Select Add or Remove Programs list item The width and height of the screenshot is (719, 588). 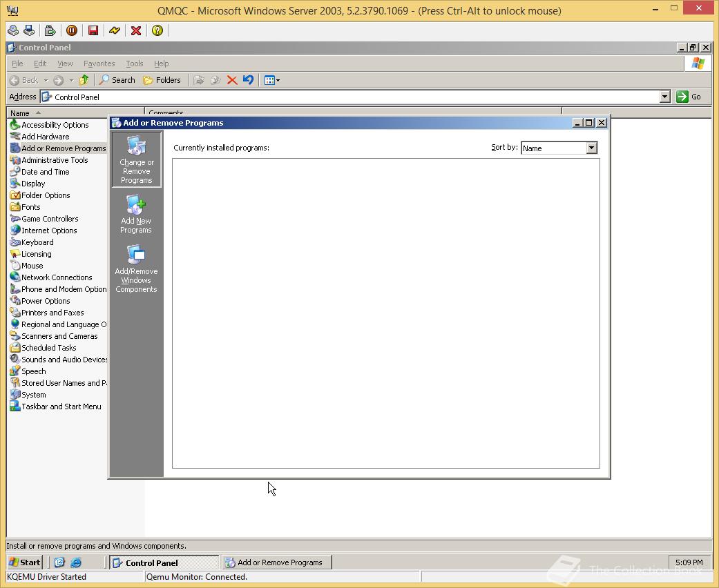tap(58, 148)
